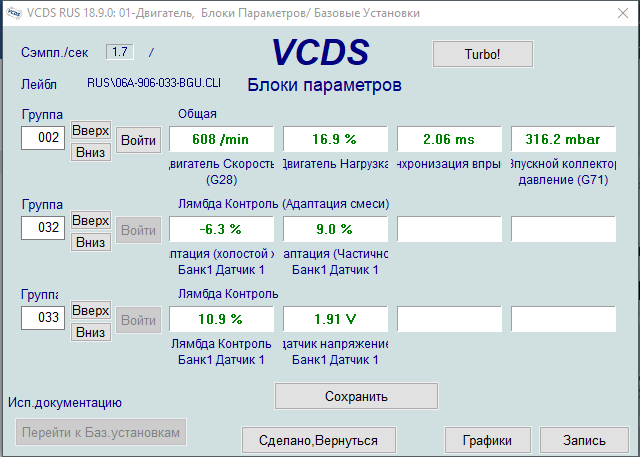This screenshot has height=457, width=640.
Task: Click the group 032 number field
Action: click(43, 228)
